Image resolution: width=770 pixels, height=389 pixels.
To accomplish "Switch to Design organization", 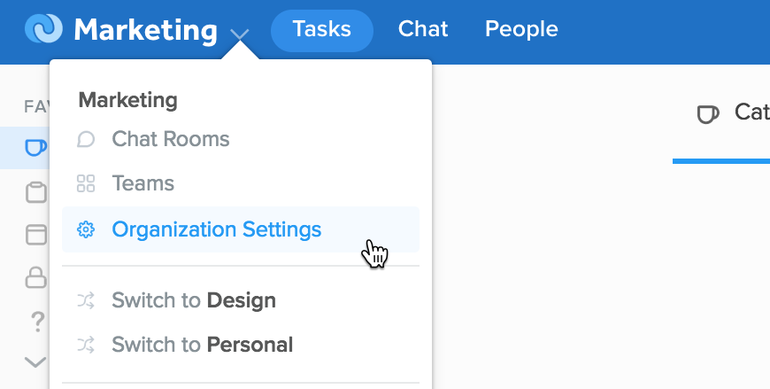I will point(241,300).
